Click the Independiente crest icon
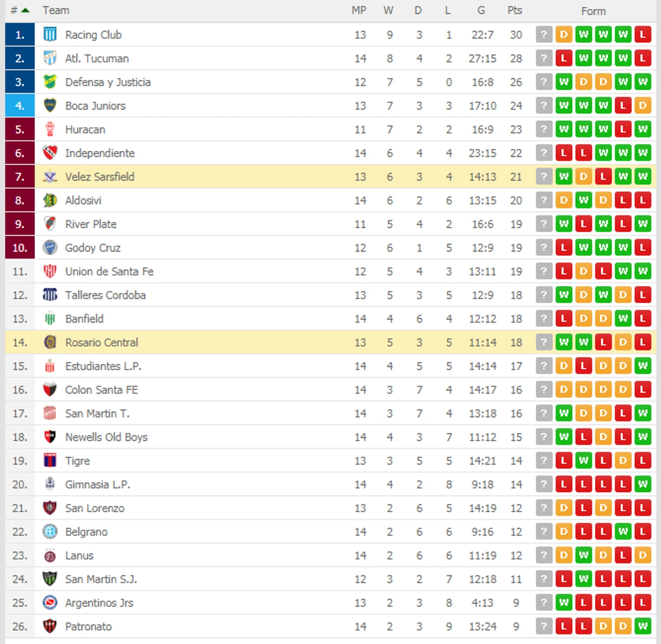The height and width of the screenshot is (644, 661). point(50,153)
